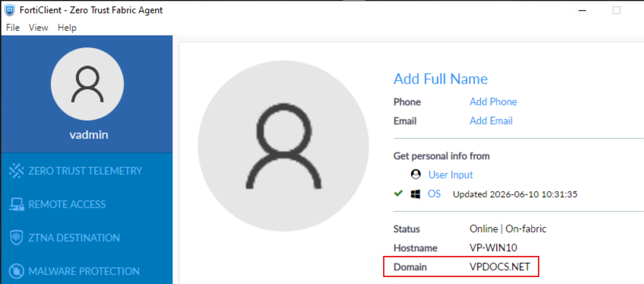Click the Add Email link
Image resolution: width=644 pixels, height=284 pixels.
click(491, 121)
